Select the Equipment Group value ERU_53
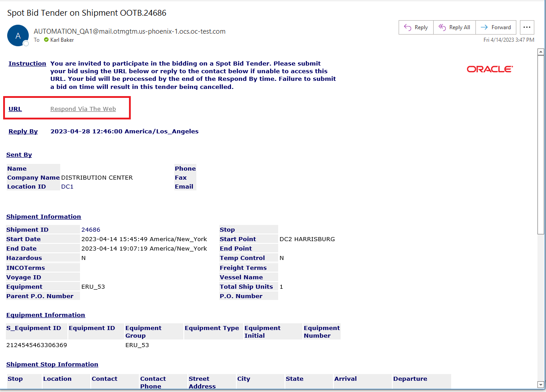Screen dimensions: 546x392 pyautogui.click(x=137, y=345)
